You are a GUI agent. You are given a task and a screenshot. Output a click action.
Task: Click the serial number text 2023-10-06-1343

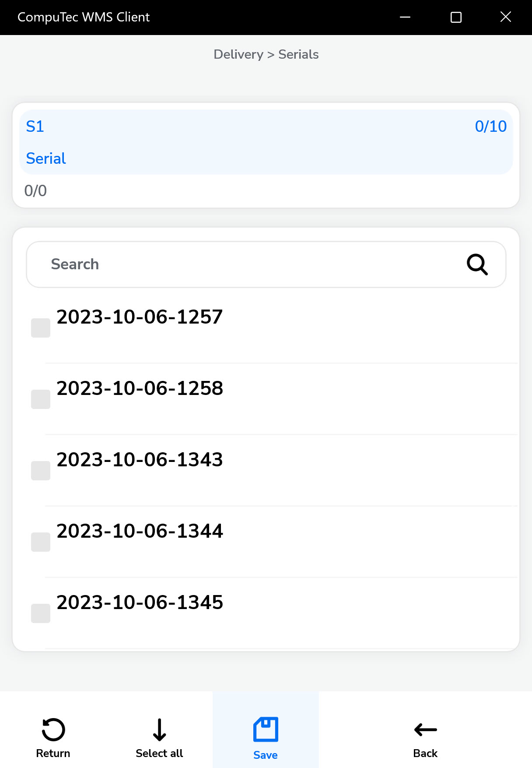pyautogui.click(x=140, y=460)
